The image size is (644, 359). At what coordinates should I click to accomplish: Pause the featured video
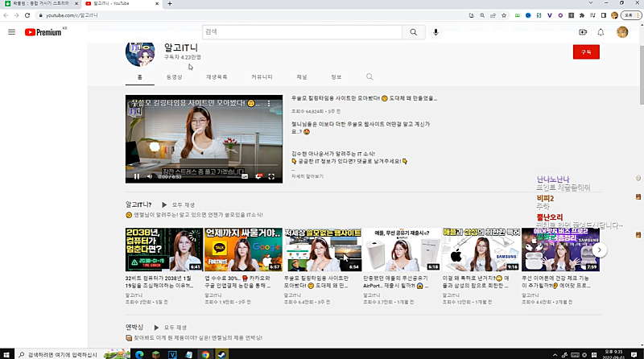click(x=136, y=176)
